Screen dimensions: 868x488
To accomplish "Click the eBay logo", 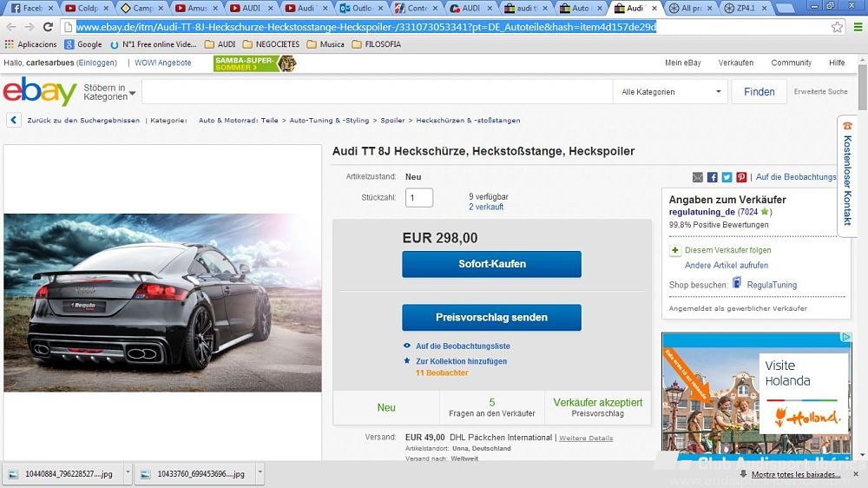I will pos(40,91).
